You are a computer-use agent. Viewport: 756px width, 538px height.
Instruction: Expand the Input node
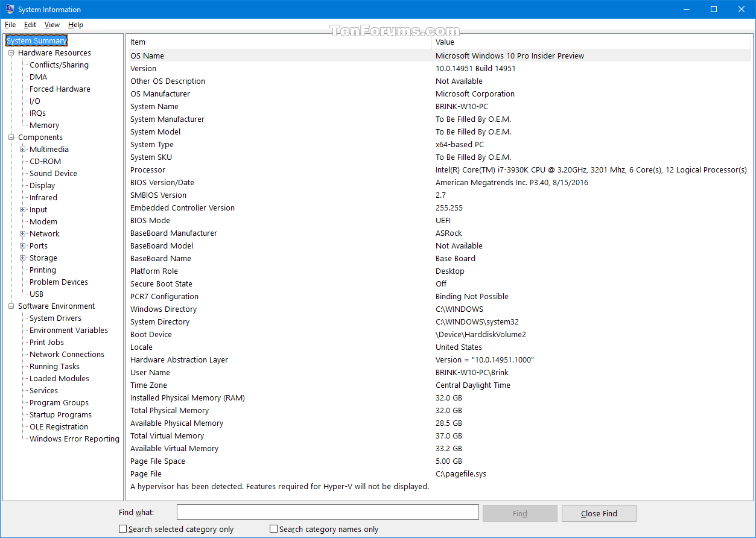click(x=22, y=209)
